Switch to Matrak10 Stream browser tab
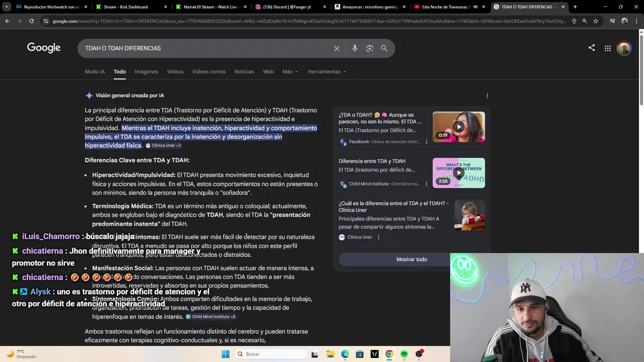 coord(210,7)
